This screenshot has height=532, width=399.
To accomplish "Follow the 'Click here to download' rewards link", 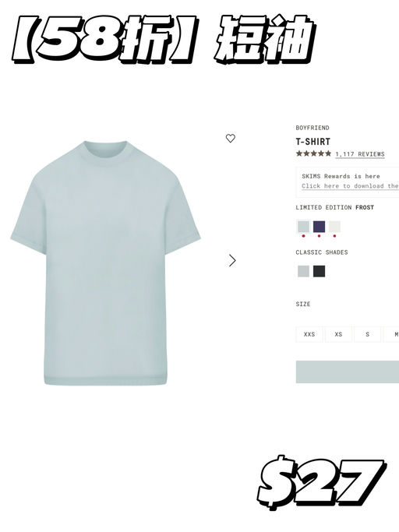I will point(350,186).
